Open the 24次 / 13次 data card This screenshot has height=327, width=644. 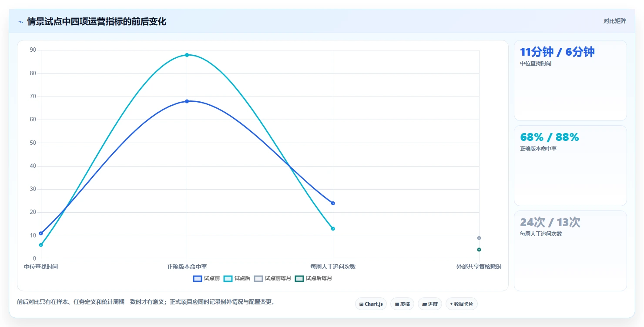tap(570, 251)
